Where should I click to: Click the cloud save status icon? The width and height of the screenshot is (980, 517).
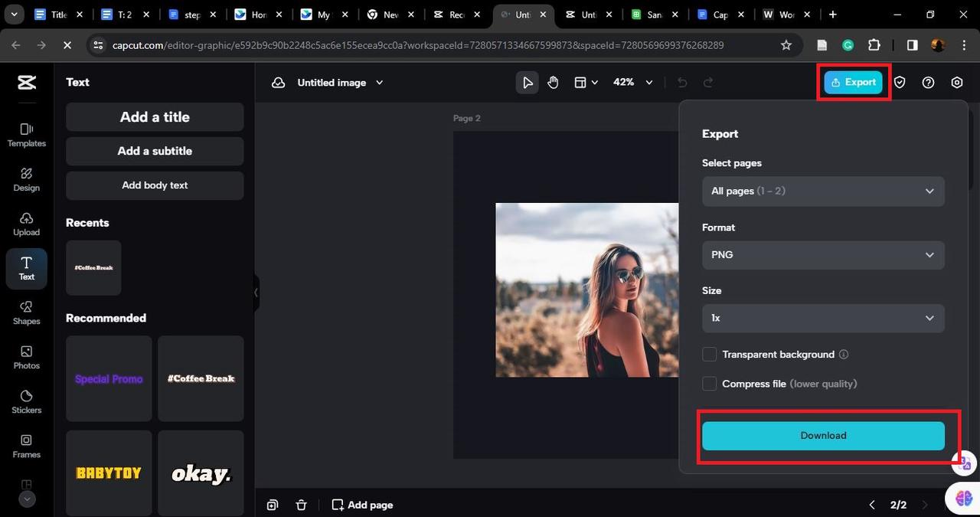279,83
